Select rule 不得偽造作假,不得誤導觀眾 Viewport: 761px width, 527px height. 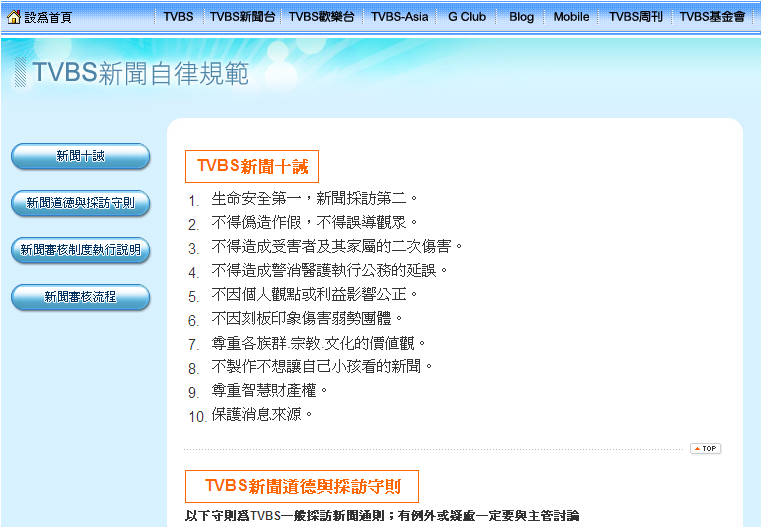[314, 223]
